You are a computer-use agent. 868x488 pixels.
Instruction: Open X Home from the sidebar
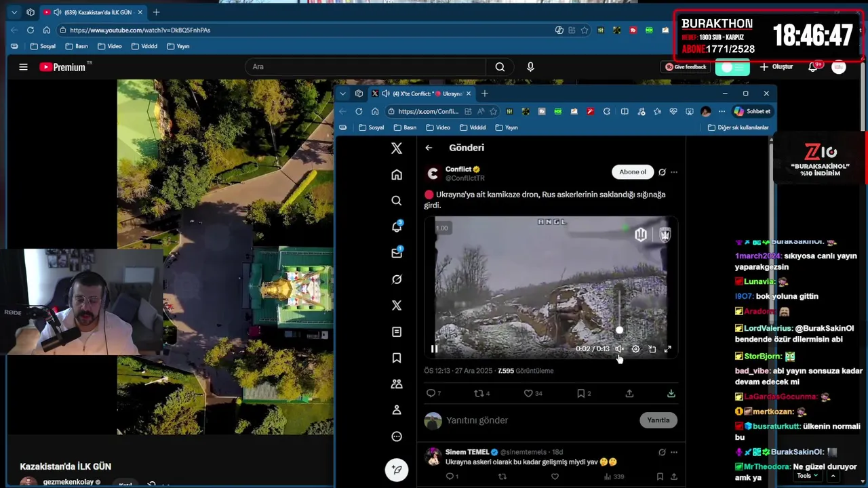397,175
